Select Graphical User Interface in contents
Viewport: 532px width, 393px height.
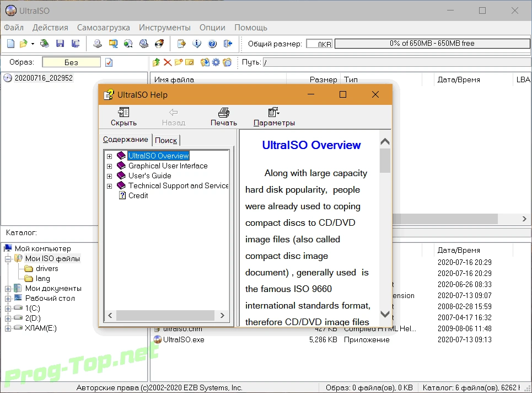click(x=168, y=166)
